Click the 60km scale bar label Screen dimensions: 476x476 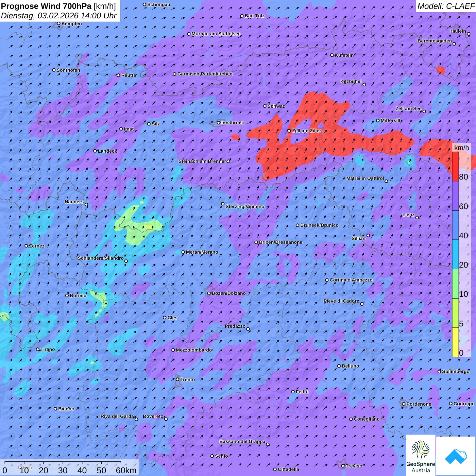126,470
